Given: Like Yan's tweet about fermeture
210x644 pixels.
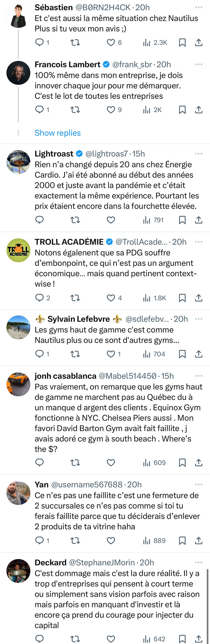Looking at the screenshot, I should [x=111, y=541].
